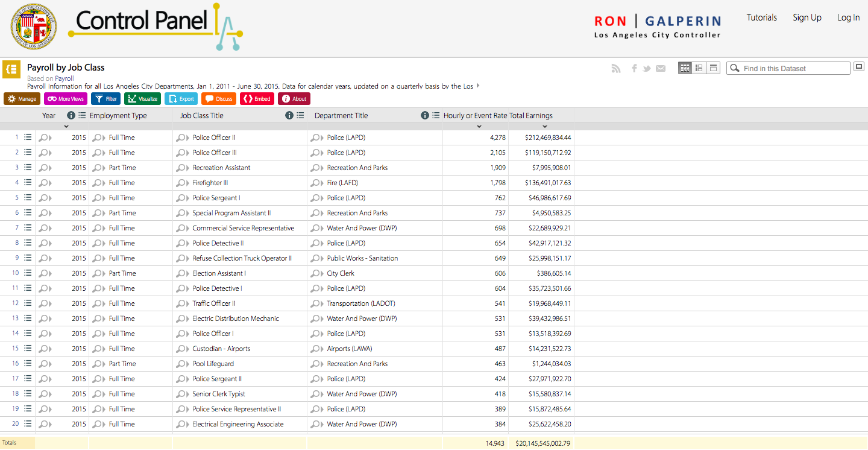This screenshot has height=450, width=868.
Task: Open the Year column sort dropdown
Action: (x=66, y=127)
